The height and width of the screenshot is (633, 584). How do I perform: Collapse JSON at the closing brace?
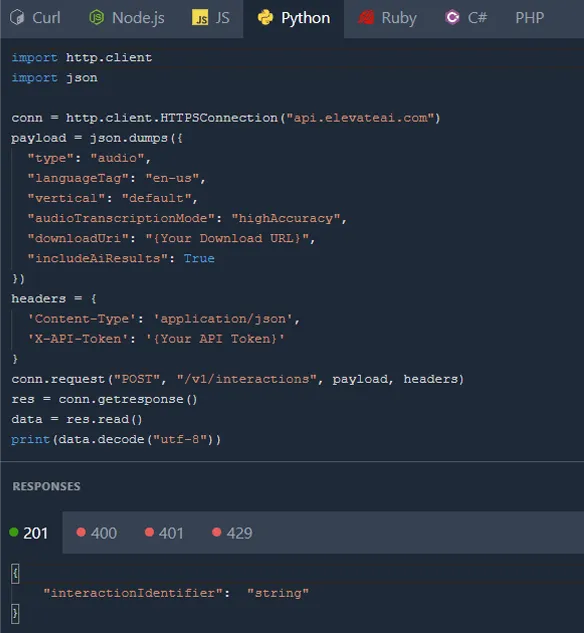pyautogui.click(x=15, y=613)
